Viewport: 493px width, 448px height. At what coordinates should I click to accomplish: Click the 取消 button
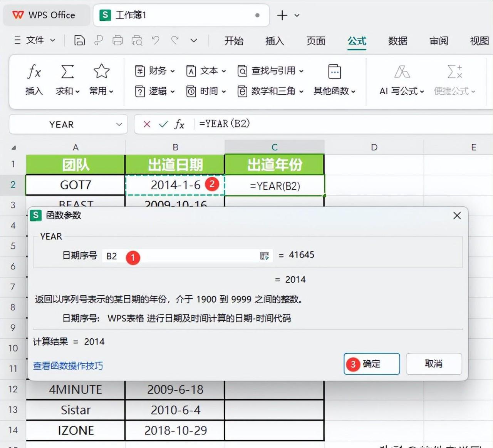point(434,364)
